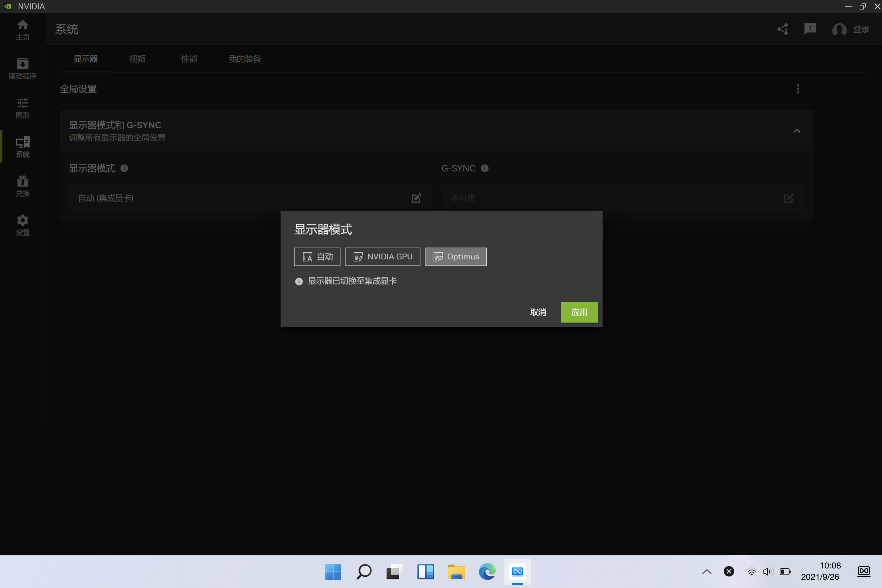Open the Redeem gift section in sidebar

click(x=22, y=186)
